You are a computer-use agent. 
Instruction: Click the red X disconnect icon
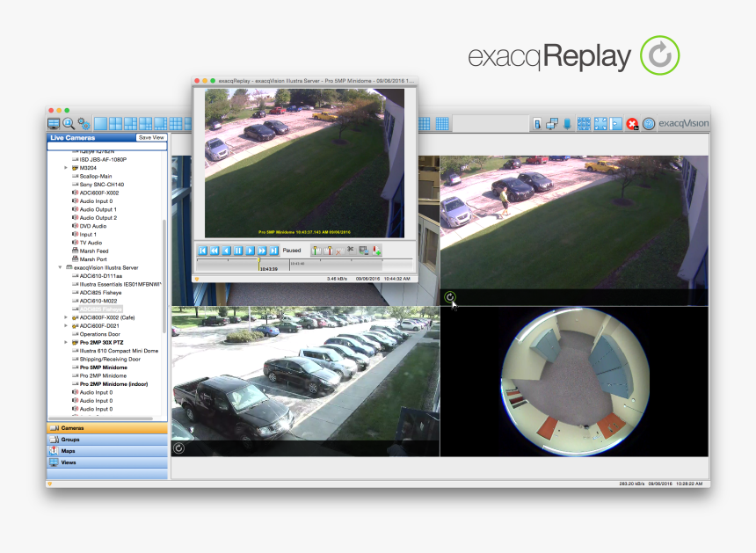tap(632, 124)
